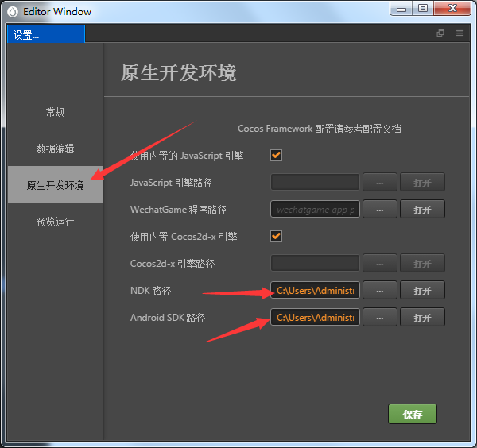Click 打开 next to JavaScript engine path
The width and height of the screenshot is (477, 448).
(422, 183)
